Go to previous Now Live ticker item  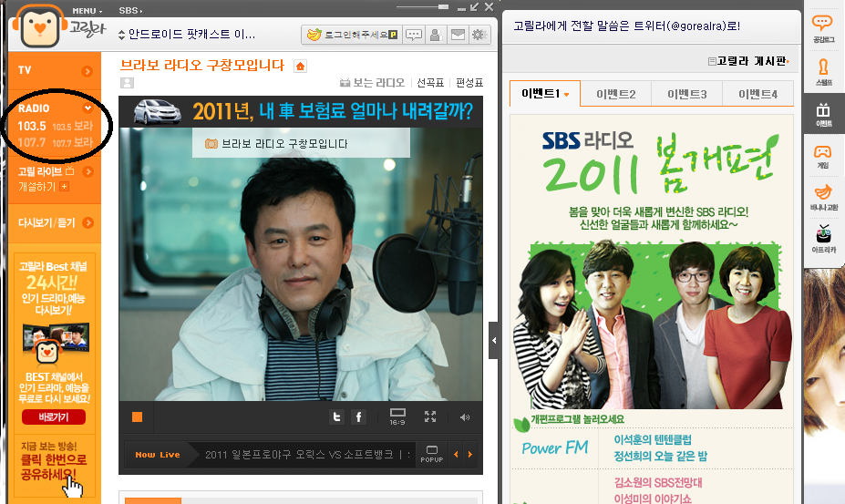[456, 455]
